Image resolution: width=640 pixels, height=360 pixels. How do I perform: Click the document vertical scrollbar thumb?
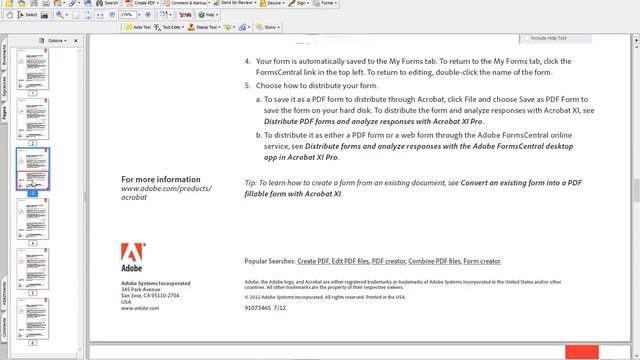tap(636, 191)
